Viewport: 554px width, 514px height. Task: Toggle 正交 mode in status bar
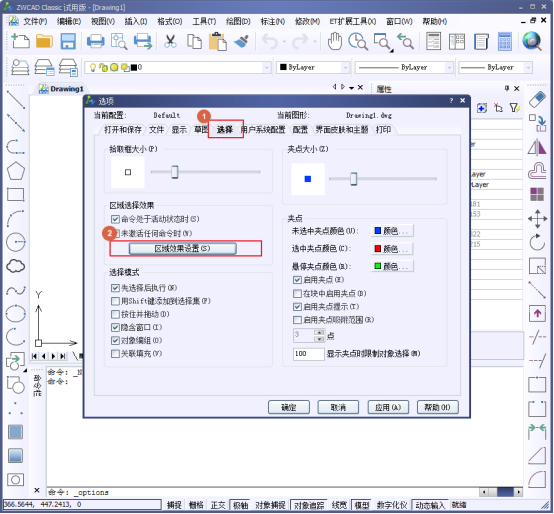(x=218, y=506)
